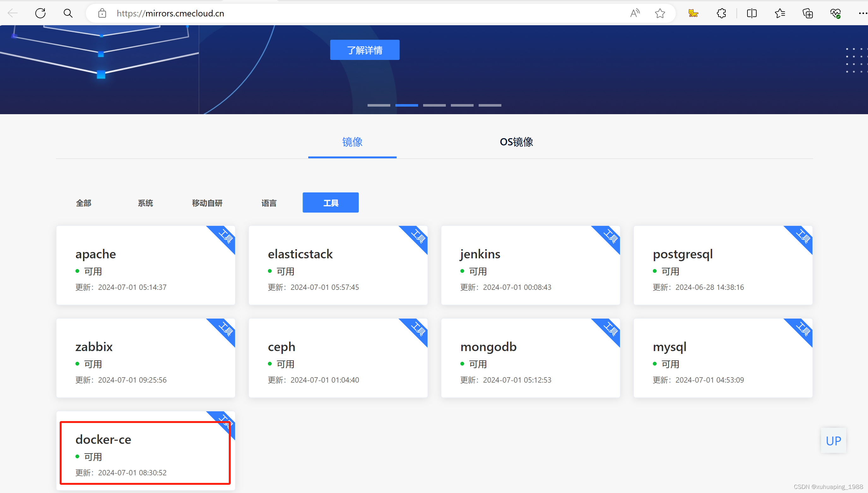Activate the Read aloud icon
Screen dimensions: 868x493
click(635, 13)
